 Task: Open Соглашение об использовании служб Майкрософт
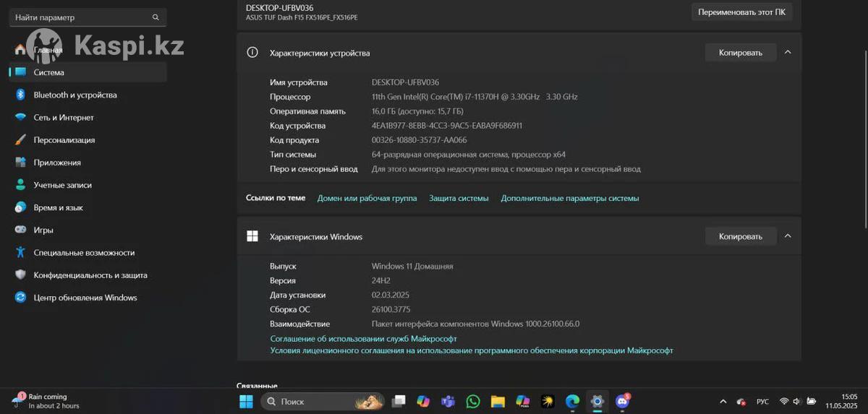click(364, 339)
